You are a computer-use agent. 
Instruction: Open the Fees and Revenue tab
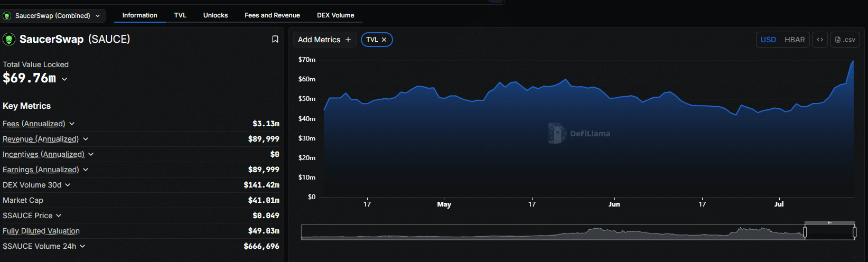pyautogui.click(x=272, y=15)
